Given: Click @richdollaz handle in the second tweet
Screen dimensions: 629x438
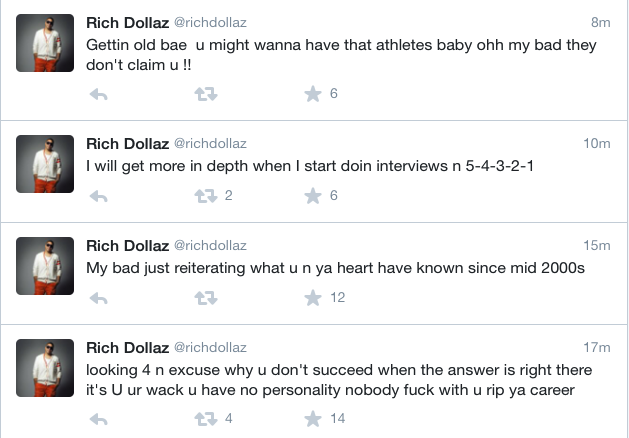Looking at the screenshot, I should click(x=210, y=144).
